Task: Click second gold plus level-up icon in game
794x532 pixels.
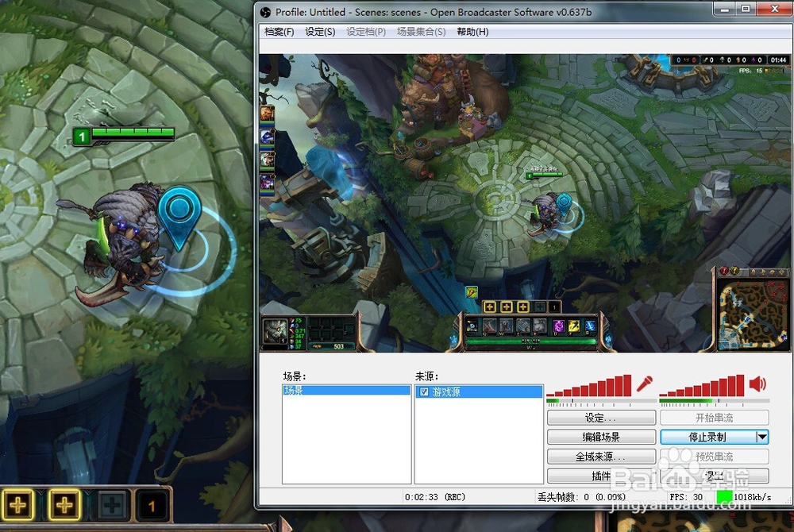Action: 64,505
